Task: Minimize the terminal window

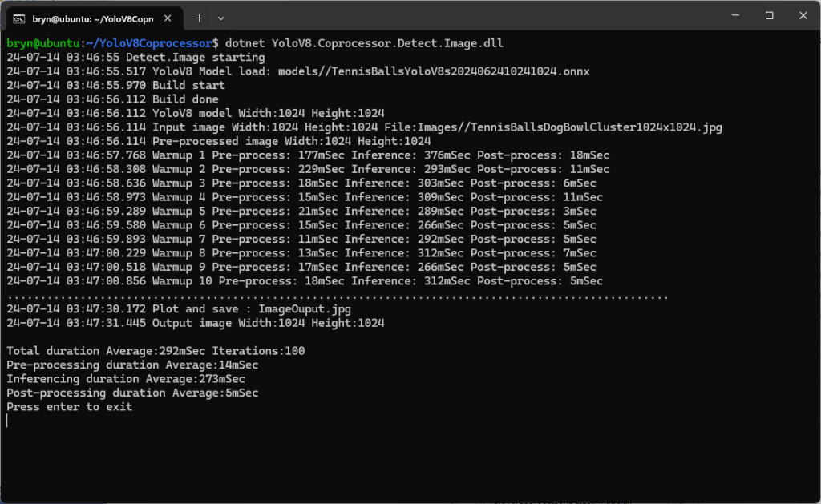Action: coord(732,16)
